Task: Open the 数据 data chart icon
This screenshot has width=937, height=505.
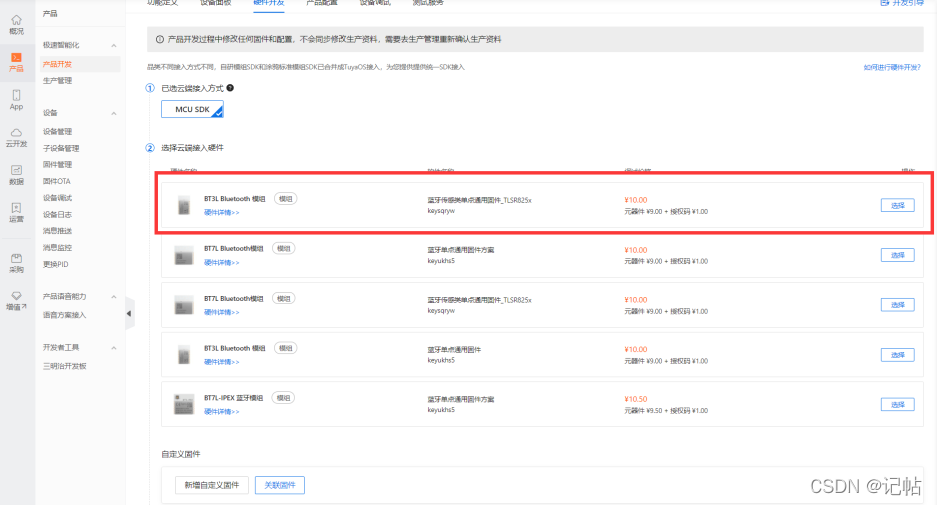Action: [16, 170]
